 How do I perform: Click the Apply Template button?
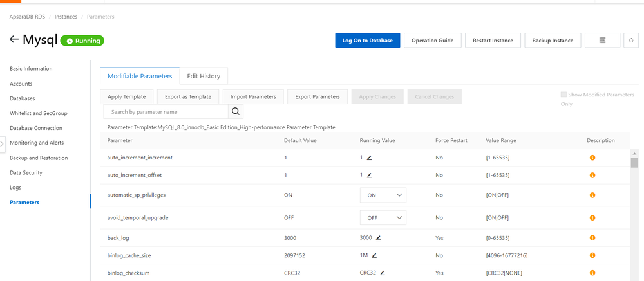[x=126, y=96]
